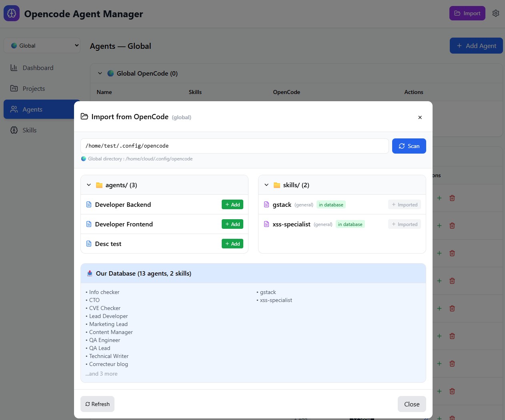505x420 pixels.
Task: Click 'Correcteur blog' in the database list
Action: (108, 364)
